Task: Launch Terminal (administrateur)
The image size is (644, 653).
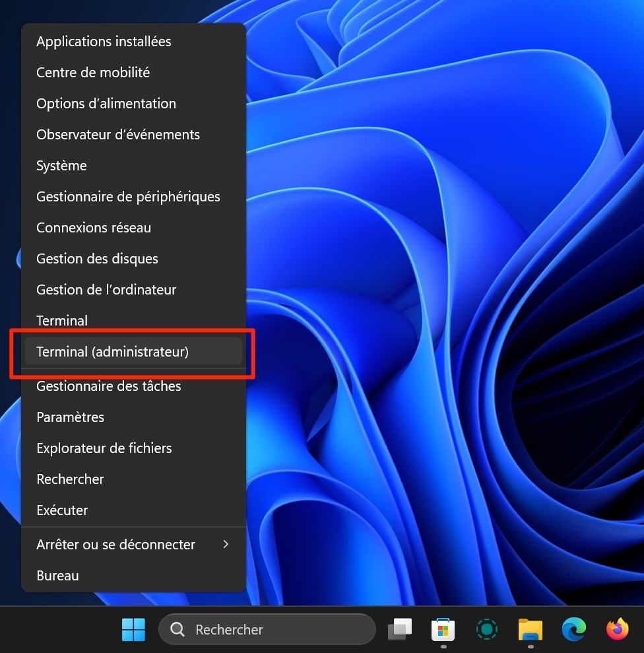Action: coord(133,351)
